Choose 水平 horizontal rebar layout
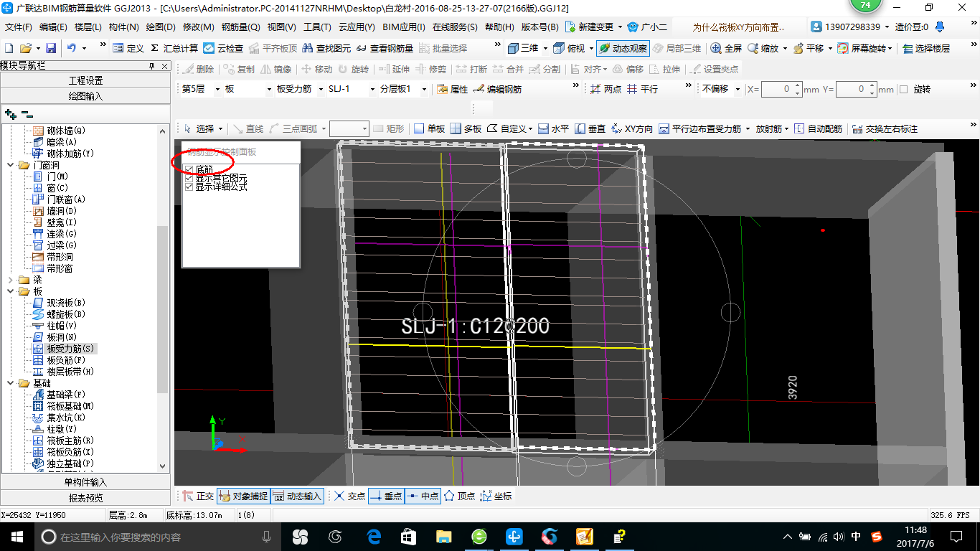 click(554, 129)
